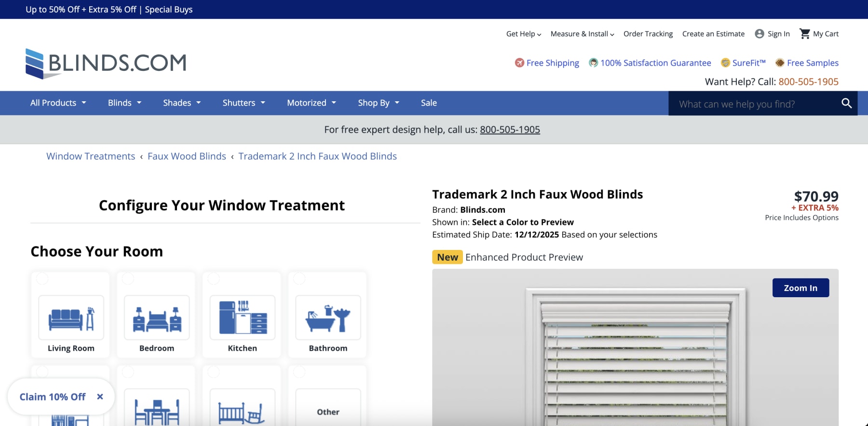Image resolution: width=868 pixels, height=426 pixels.
Task: Click the Sign In link
Action: tap(779, 34)
